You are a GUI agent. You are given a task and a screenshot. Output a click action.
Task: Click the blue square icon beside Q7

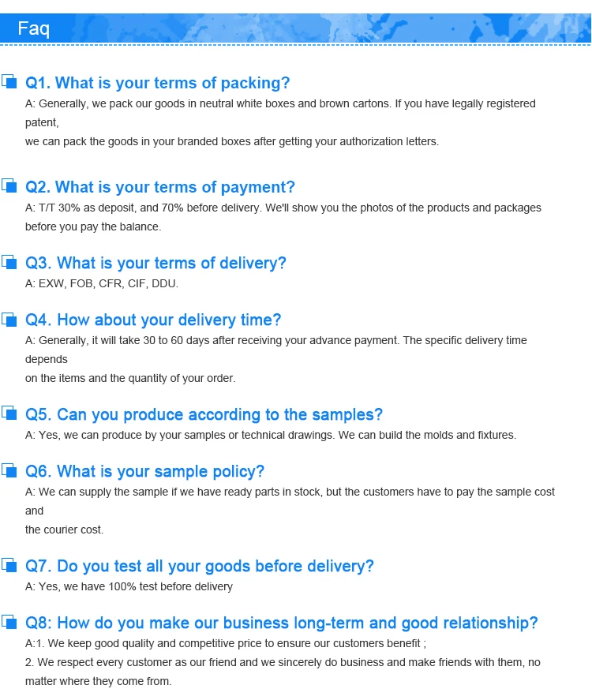(x=9, y=565)
